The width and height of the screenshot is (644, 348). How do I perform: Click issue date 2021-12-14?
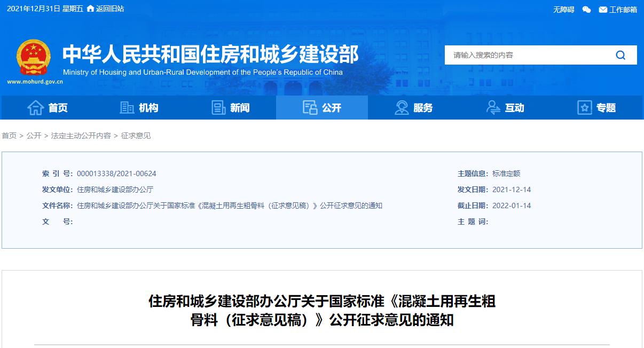tap(512, 189)
